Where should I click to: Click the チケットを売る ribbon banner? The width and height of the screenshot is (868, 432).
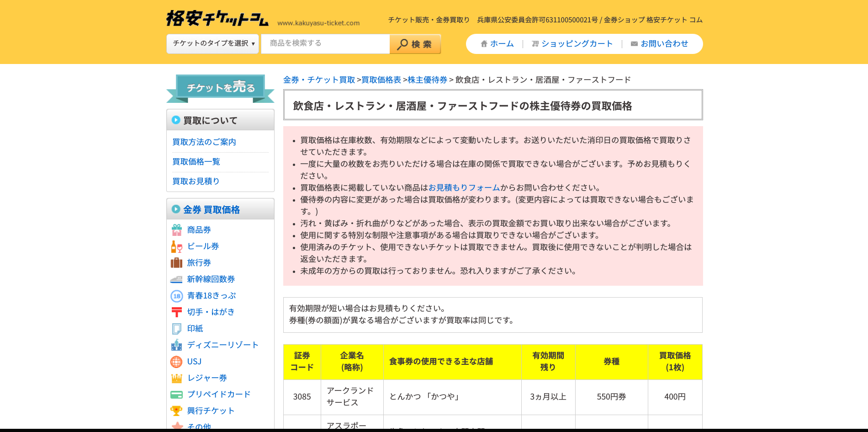[220, 88]
